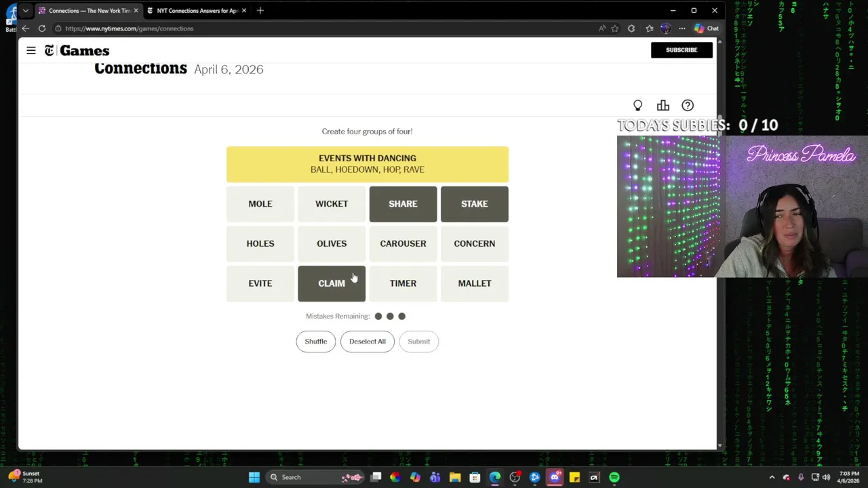Click the taskbar Search box

[x=315, y=477]
